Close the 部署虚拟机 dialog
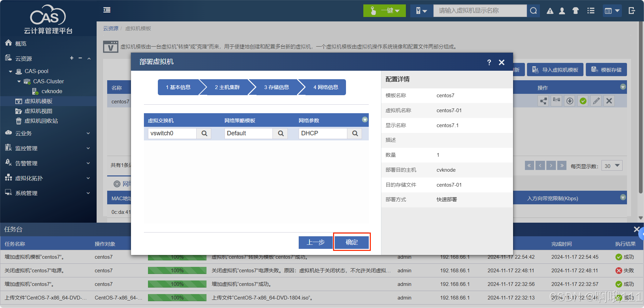The width and height of the screenshot is (644, 308). pyautogui.click(x=501, y=62)
